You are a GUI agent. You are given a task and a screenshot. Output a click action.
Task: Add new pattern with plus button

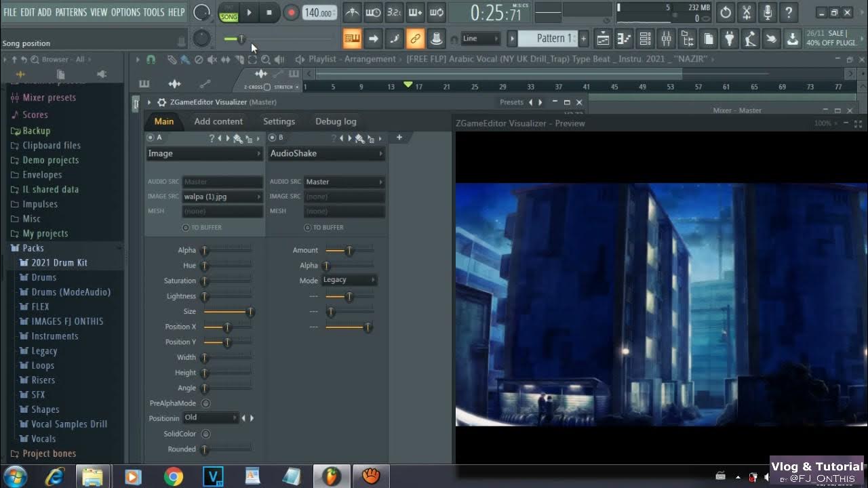coord(583,39)
